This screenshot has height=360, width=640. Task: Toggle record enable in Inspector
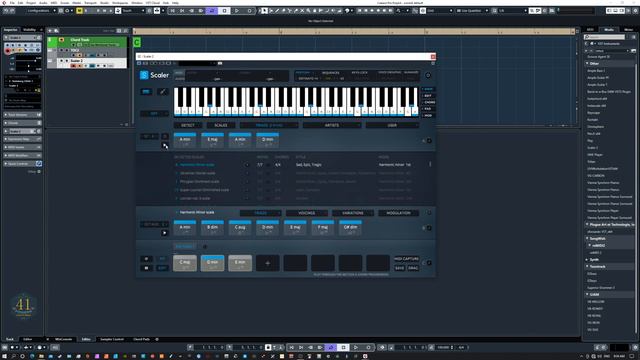pyautogui.click(x=8, y=51)
